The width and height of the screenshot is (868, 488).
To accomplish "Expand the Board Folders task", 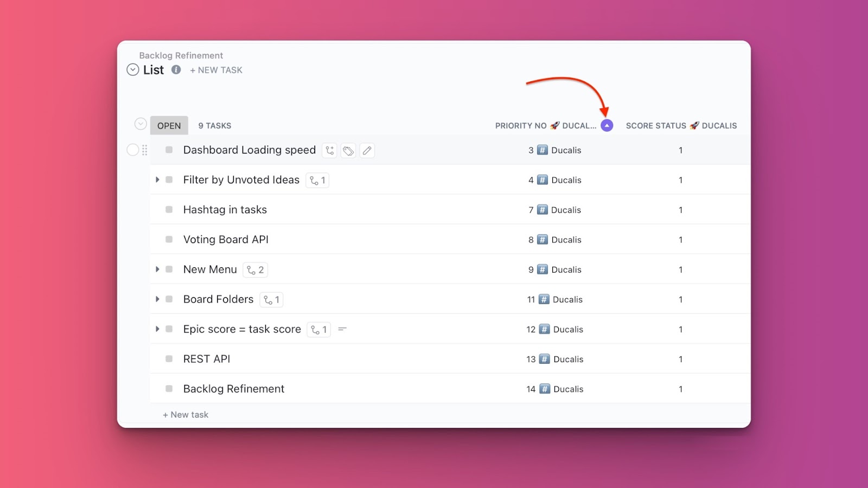I will pos(157,299).
